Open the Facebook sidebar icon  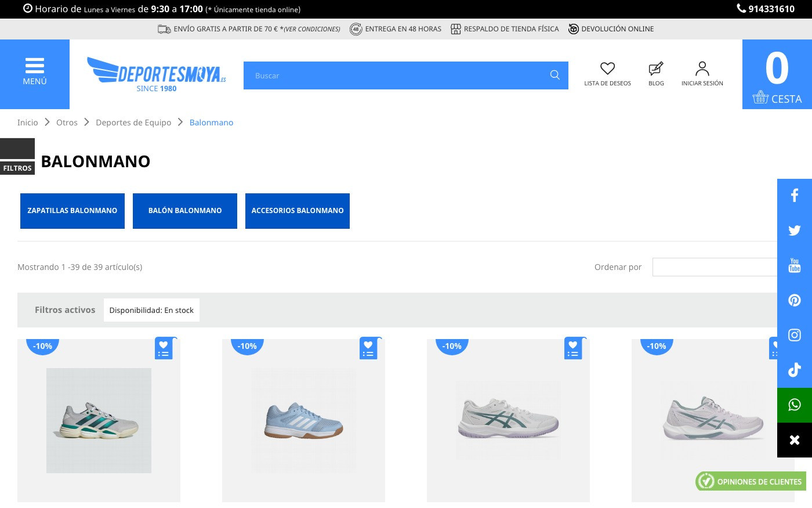coord(795,196)
